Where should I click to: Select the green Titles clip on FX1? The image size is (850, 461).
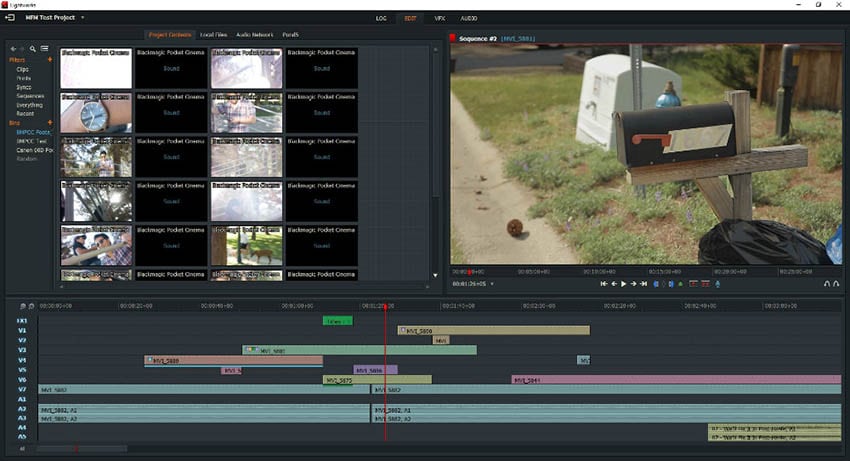coord(338,321)
